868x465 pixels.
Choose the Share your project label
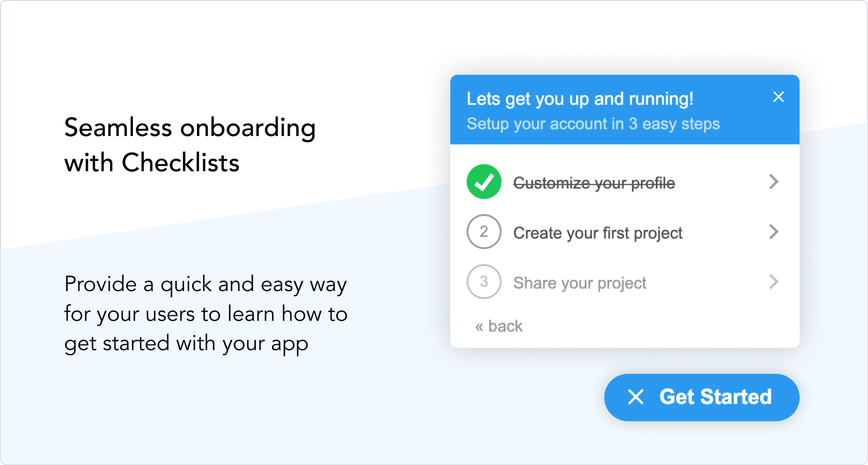point(579,283)
